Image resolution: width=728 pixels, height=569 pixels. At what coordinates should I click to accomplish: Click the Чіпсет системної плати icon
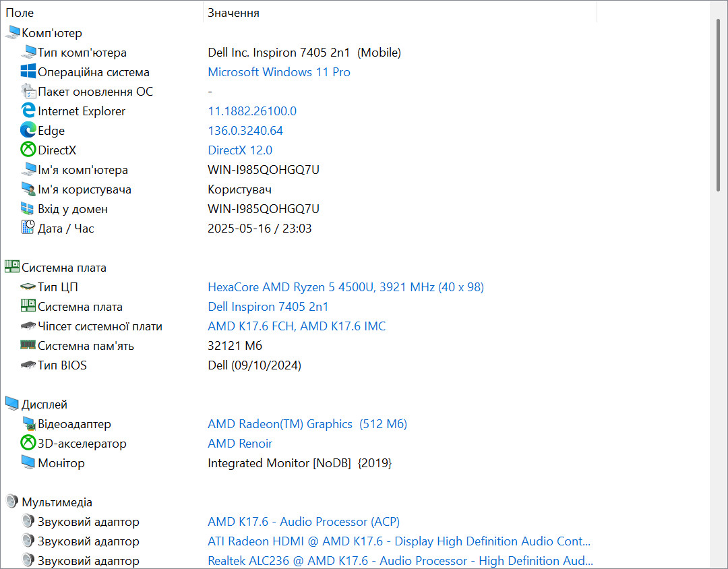28,326
